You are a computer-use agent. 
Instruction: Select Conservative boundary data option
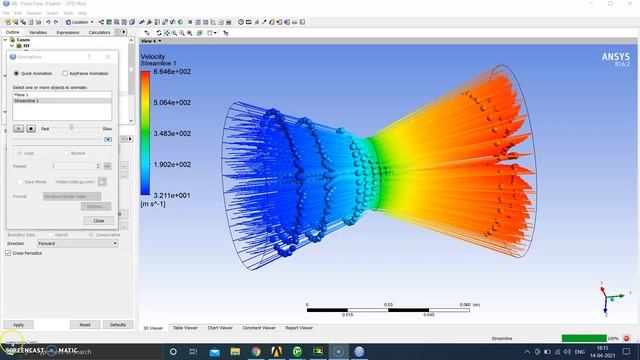tap(91, 235)
